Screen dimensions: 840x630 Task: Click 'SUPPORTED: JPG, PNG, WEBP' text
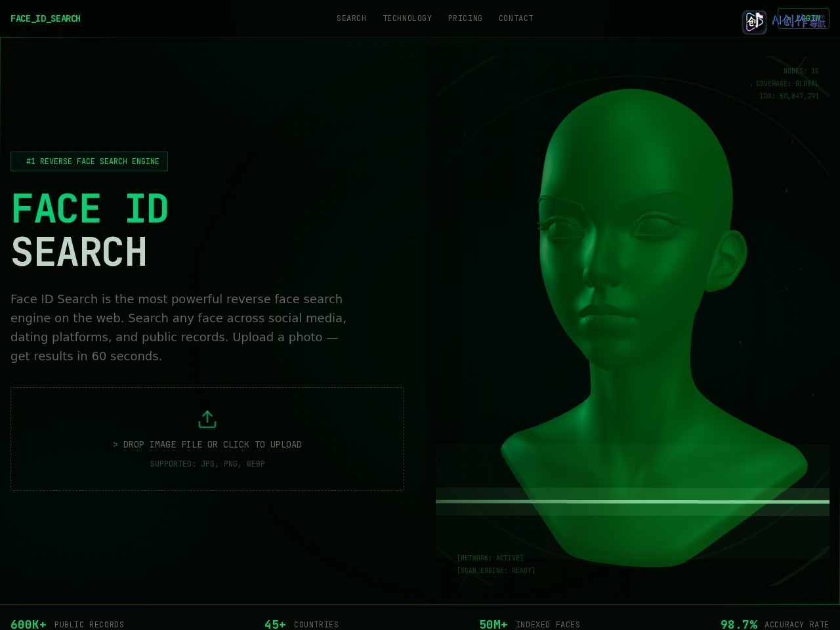(x=207, y=463)
